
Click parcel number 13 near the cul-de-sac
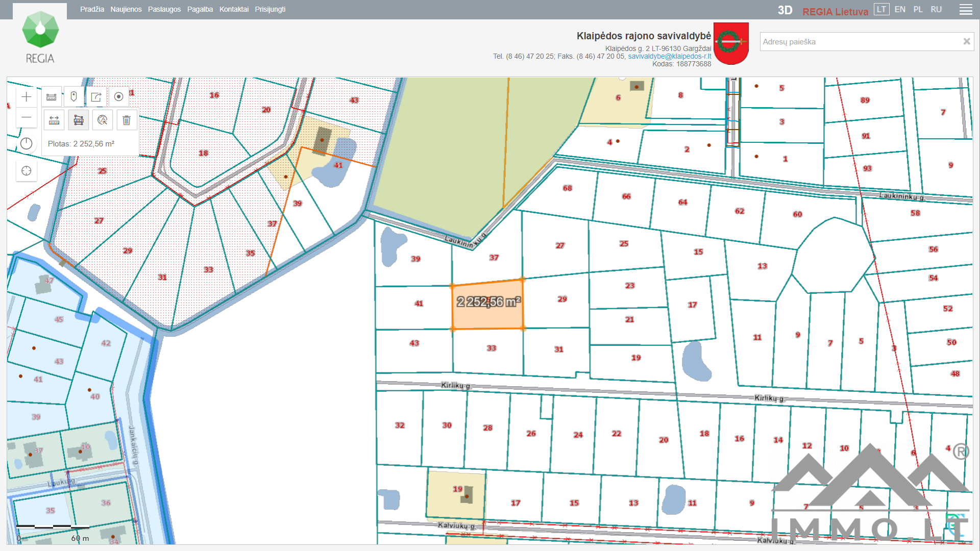pyautogui.click(x=762, y=266)
